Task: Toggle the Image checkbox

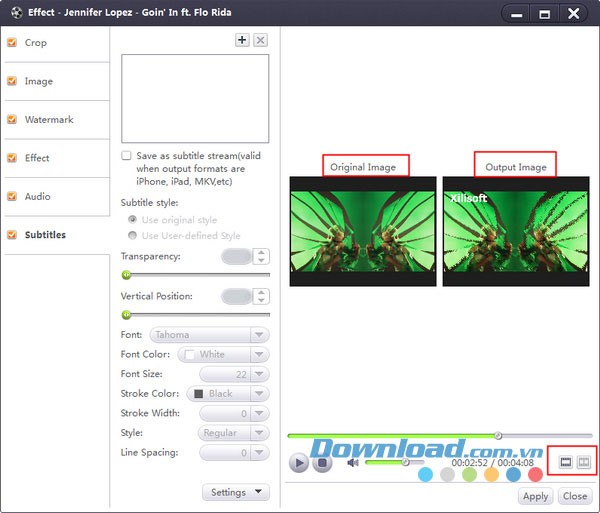Action: click(12, 81)
